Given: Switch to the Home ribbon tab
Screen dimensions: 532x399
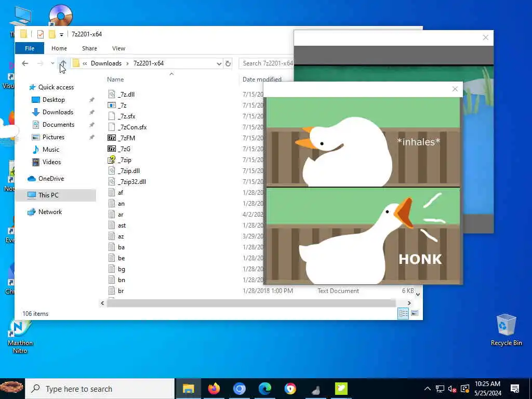Looking at the screenshot, I should click(x=59, y=48).
